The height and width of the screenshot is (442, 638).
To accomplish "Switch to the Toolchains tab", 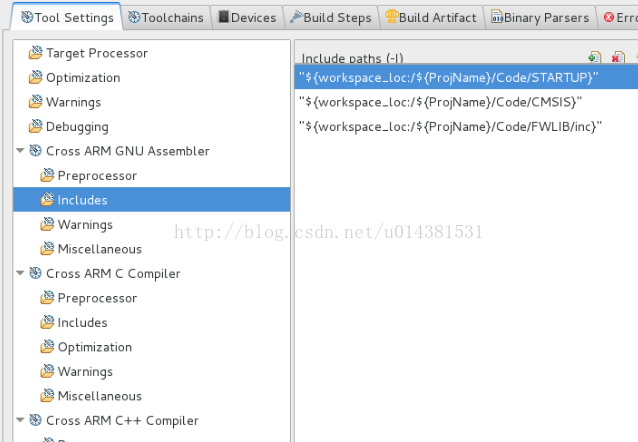I will pyautogui.click(x=166, y=17).
